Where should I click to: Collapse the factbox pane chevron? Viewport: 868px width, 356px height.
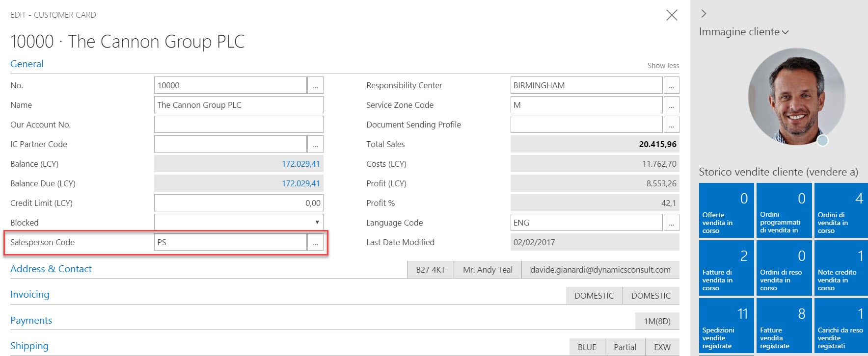pos(704,14)
